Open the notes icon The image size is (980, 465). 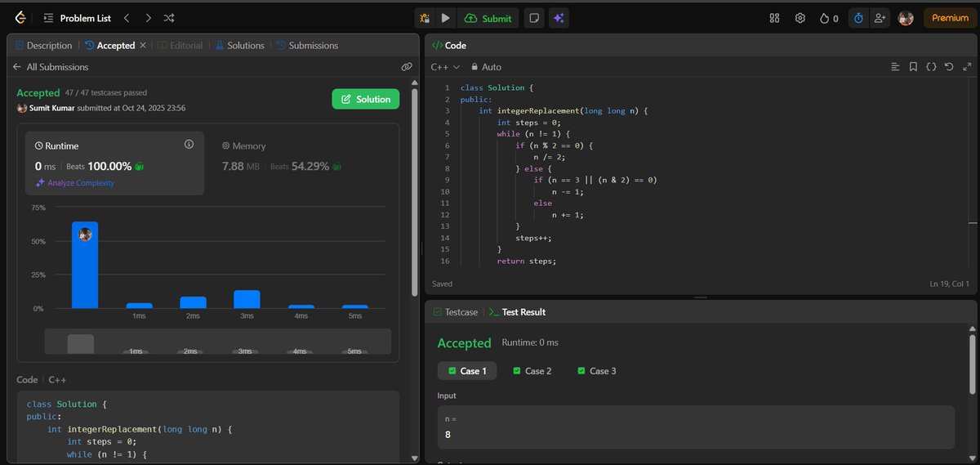click(x=533, y=18)
